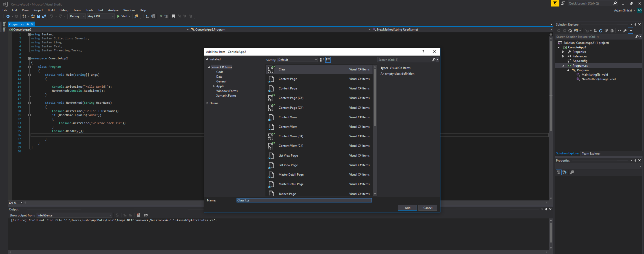Click the notifications flag icon in the title bar
Viewport: 644px width, 254px height.
555,3
